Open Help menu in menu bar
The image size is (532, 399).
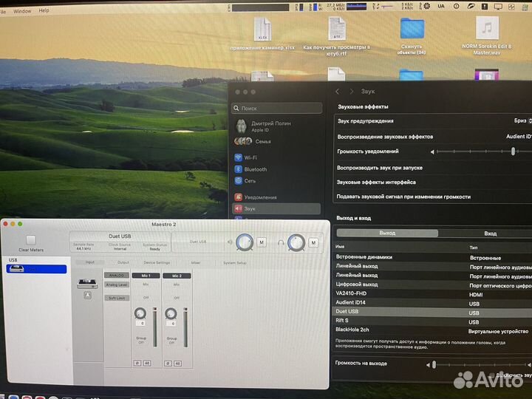44,10
